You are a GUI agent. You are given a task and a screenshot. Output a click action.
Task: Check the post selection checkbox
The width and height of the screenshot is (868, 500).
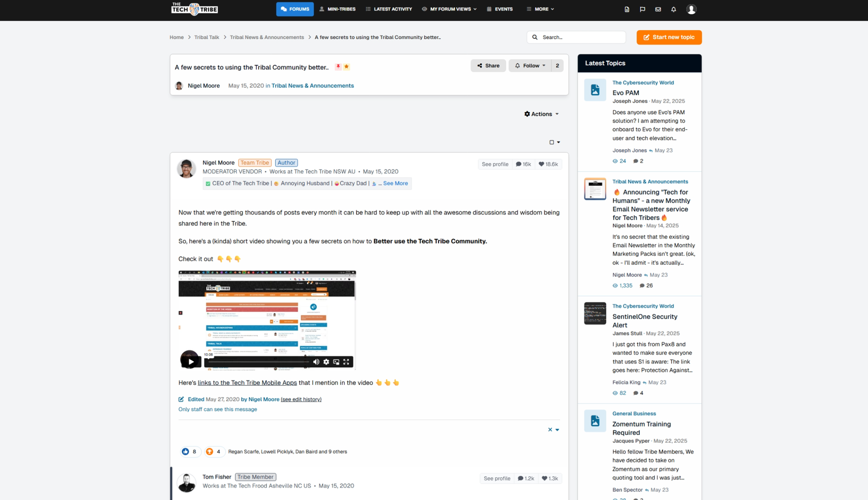551,142
